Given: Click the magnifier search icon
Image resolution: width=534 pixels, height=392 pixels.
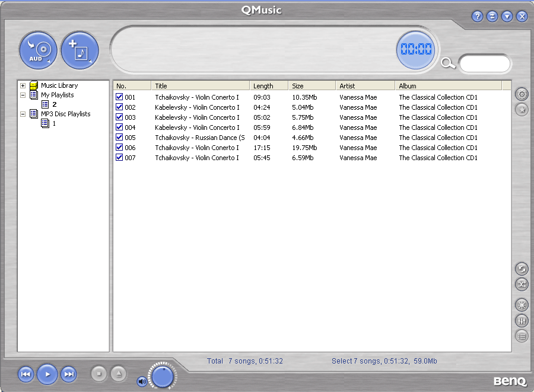Looking at the screenshot, I should click(448, 63).
